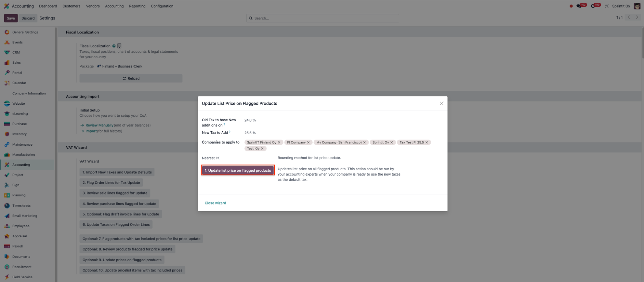This screenshot has width=644, height=282.
Task: Open Employees settings icon
Action: [x=7, y=226]
